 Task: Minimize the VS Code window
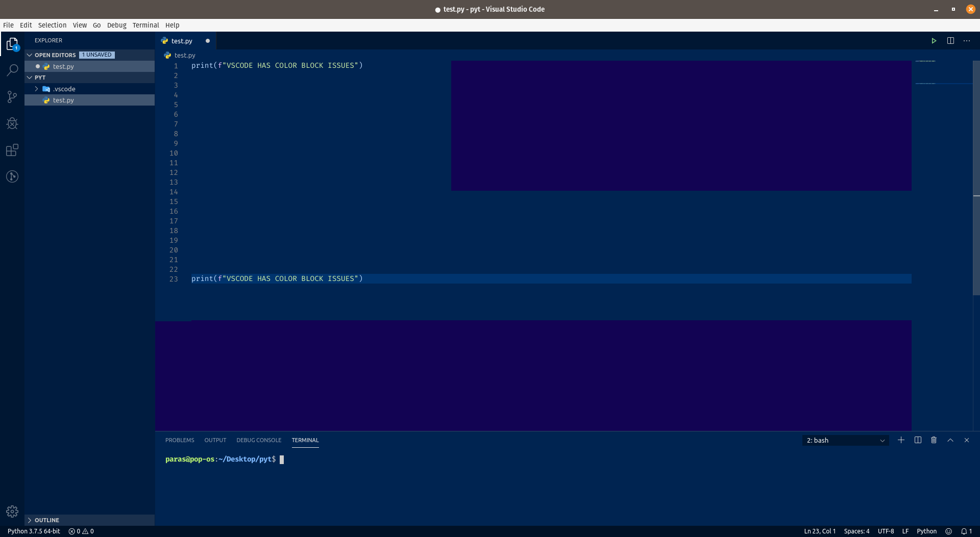pos(936,9)
